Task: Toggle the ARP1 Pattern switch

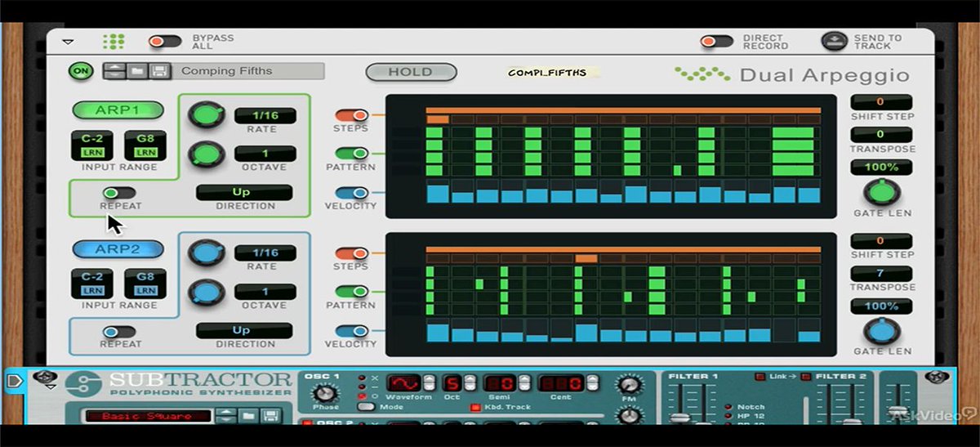Action: 351,154
